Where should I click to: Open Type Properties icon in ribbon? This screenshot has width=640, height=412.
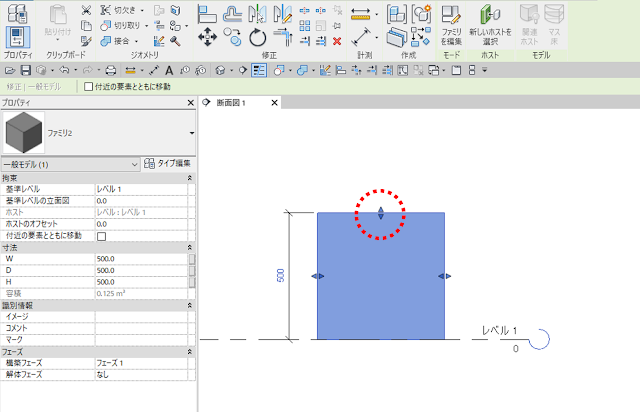18,13
